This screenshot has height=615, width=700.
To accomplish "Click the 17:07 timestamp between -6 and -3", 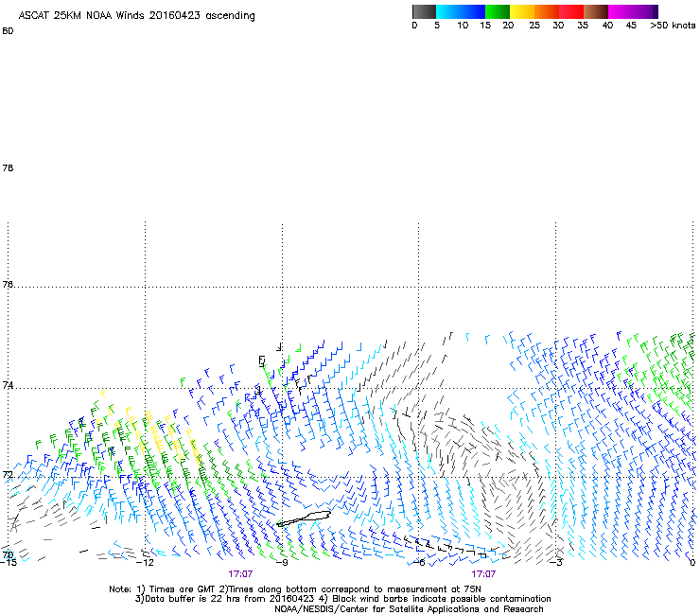I will 483,574.
